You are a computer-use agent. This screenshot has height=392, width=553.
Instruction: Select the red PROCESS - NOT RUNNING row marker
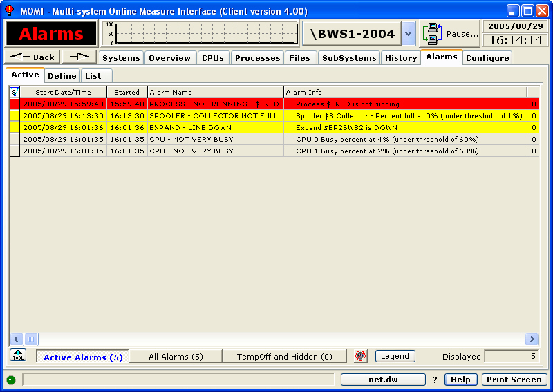(15, 104)
